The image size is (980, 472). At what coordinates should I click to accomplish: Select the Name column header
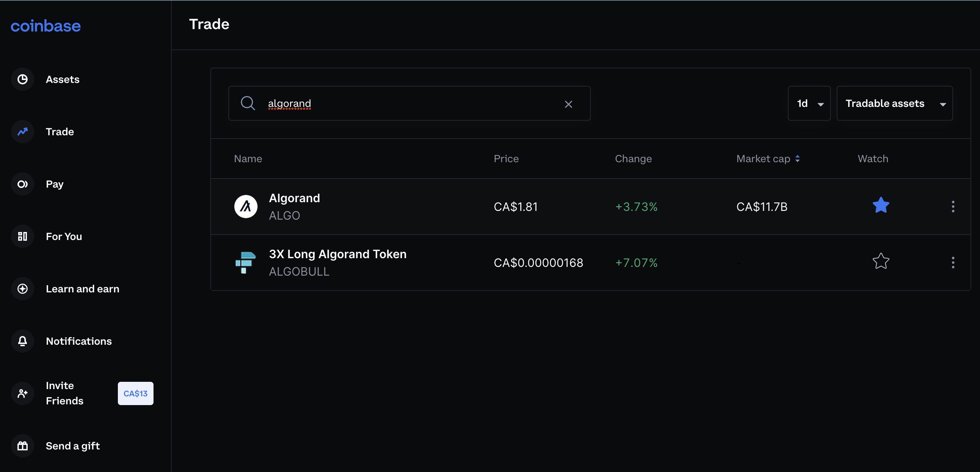[248, 159]
